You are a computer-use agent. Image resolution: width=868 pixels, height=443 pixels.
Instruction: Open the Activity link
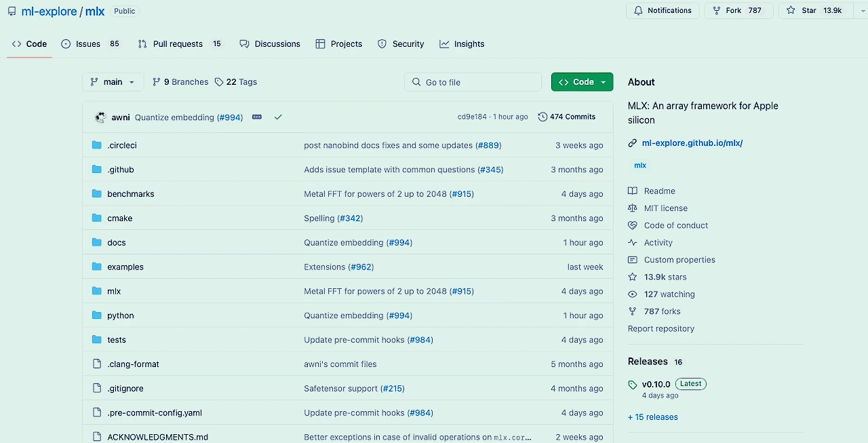[x=658, y=243]
